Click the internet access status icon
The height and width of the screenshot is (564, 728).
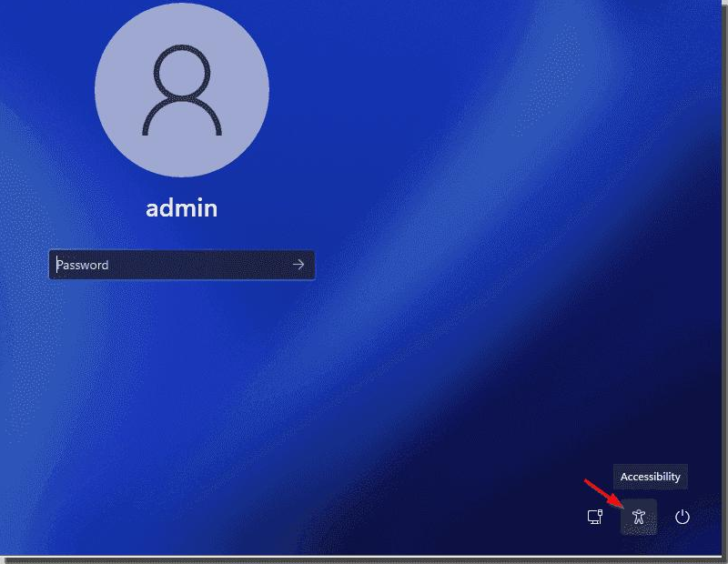coord(595,515)
